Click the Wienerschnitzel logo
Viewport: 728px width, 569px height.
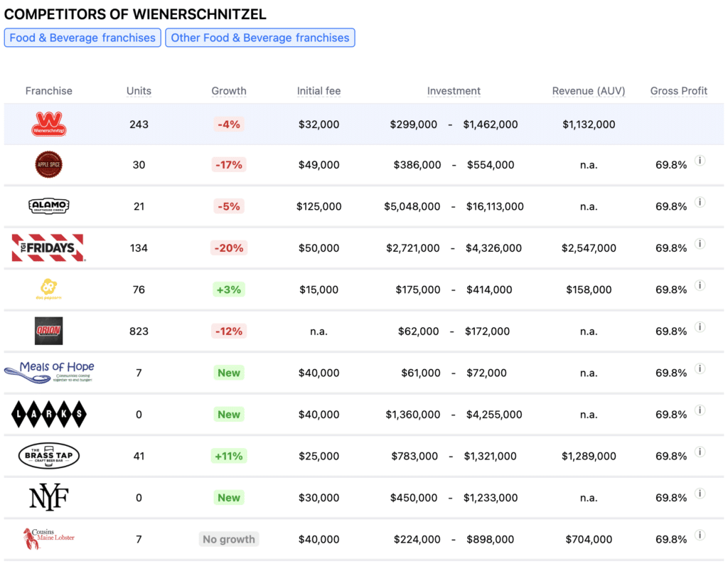pyautogui.click(x=49, y=124)
